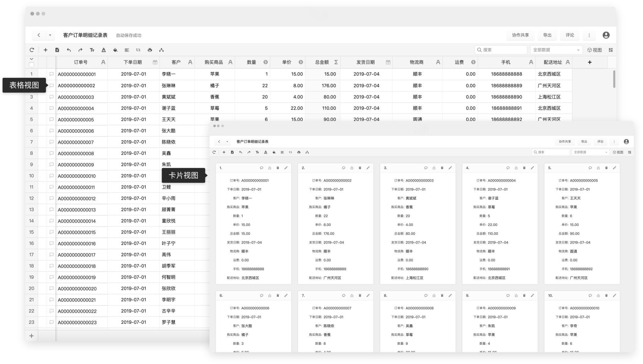Click comment icon on card 10
643x364 pixels.
[590, 296]
